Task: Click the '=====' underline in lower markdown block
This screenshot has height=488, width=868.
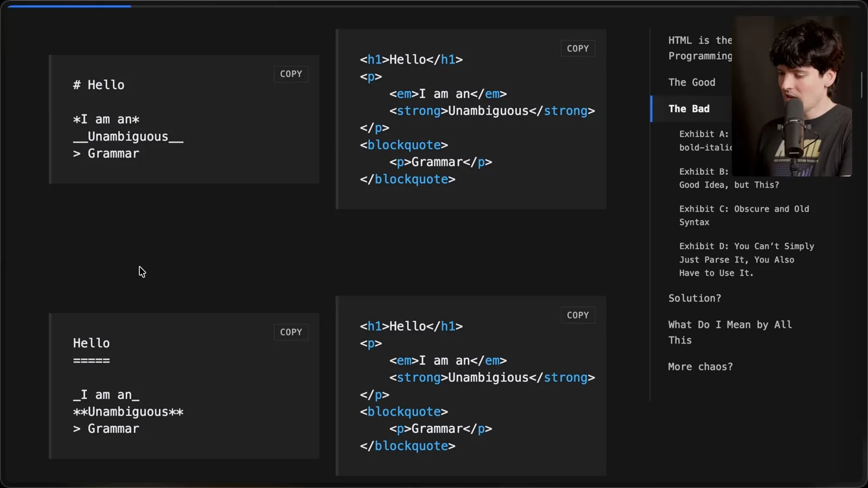Action: (x=91, y=361)
